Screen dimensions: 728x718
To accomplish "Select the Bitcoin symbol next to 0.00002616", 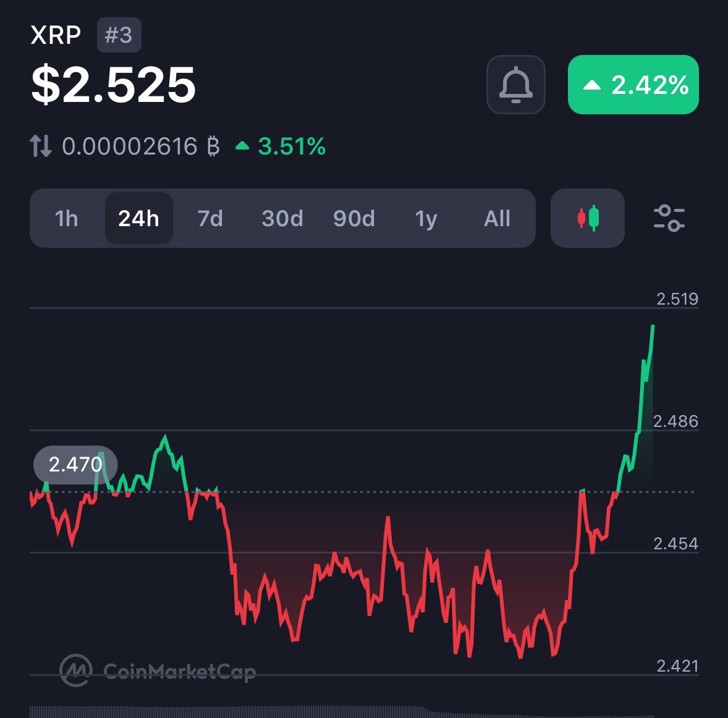I will 212,146.
